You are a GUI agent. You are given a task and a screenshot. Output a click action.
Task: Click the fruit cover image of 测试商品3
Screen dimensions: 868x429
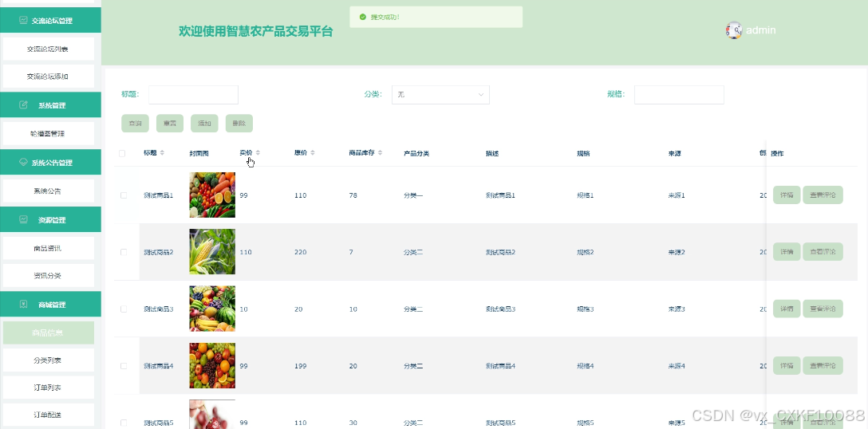[x=212, y=309]
